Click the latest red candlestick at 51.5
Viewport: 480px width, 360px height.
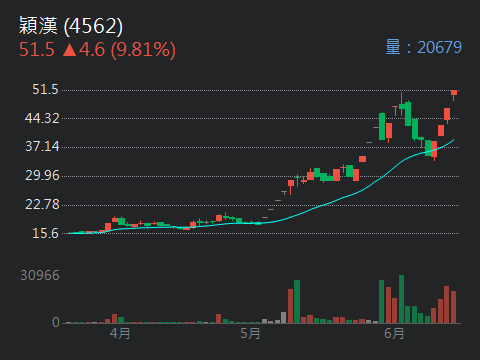[x=454, y=94]
